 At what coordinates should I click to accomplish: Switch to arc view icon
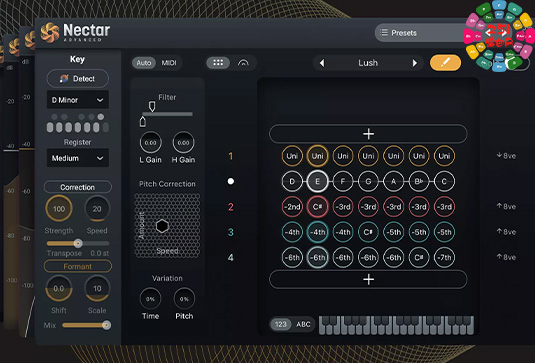click(243, 62)
